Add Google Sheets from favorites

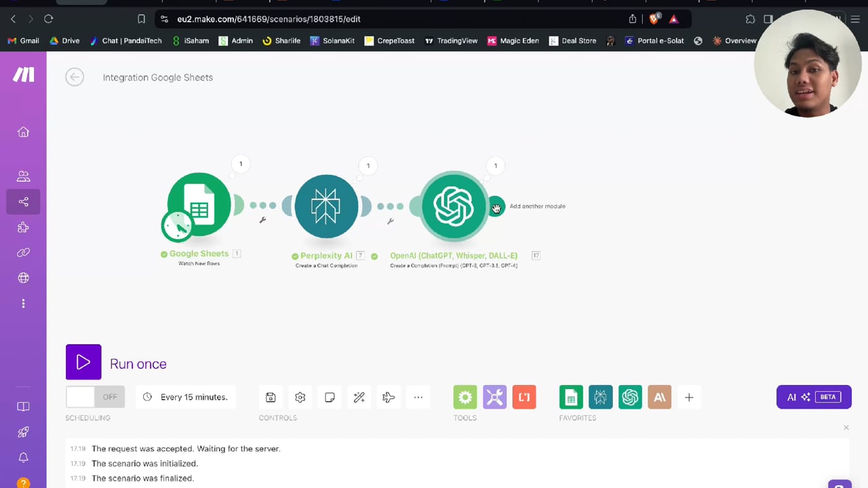click(x=571, y=397)
